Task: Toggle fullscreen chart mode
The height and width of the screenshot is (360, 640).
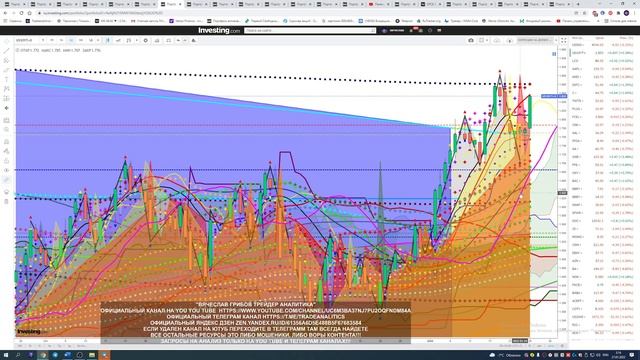Action: (564, 40)
